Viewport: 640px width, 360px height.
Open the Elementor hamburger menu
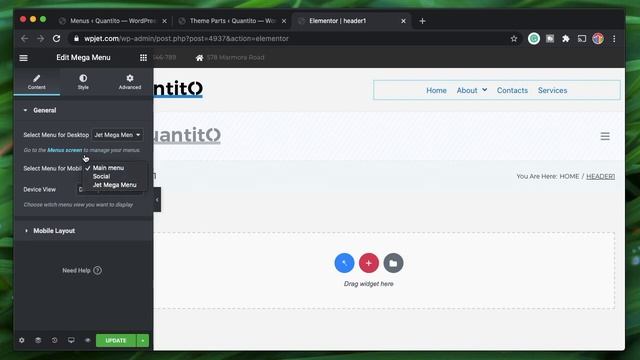(x=23, y=58)
